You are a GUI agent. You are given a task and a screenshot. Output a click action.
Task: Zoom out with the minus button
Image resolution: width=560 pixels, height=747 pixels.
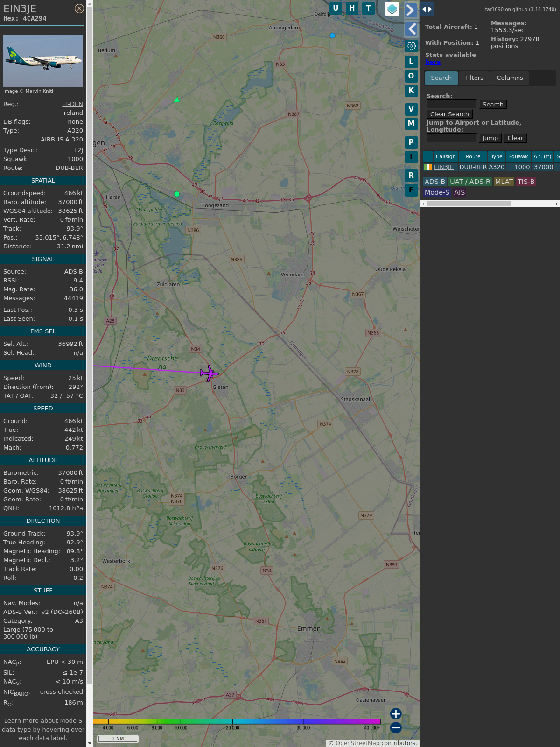396,728
